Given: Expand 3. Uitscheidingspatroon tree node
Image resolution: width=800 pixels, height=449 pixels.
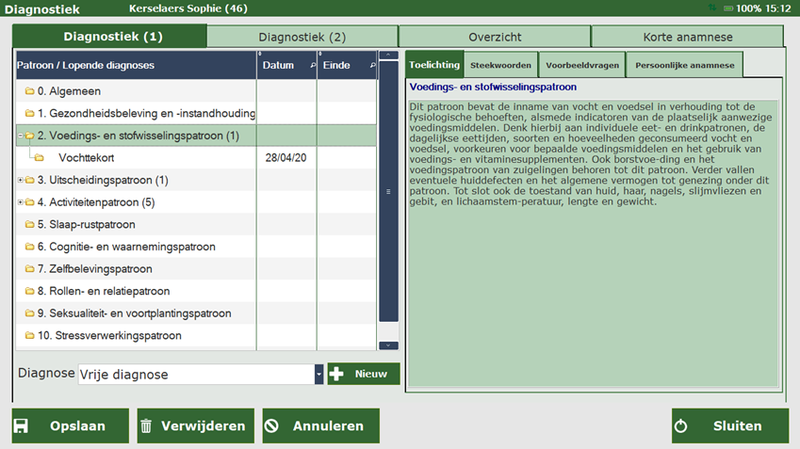Looking at the screenshot, I should (20, 181).
